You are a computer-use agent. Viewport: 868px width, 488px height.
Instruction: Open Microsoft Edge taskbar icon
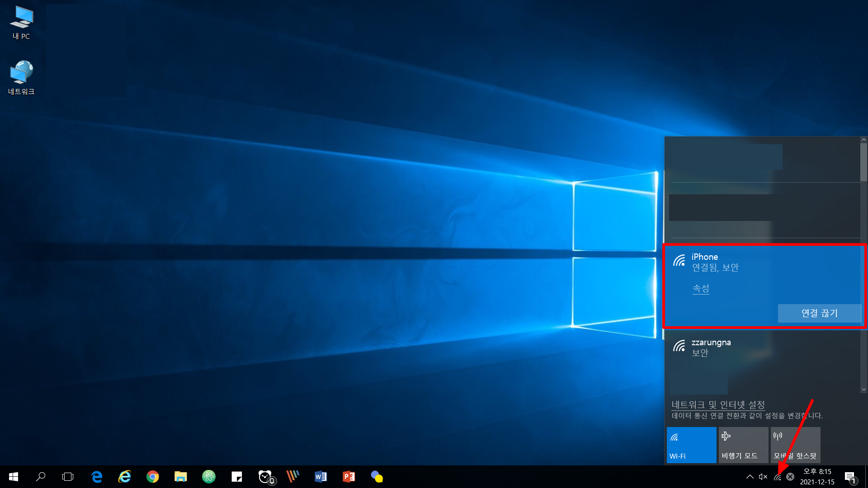(x=97, y=477)
